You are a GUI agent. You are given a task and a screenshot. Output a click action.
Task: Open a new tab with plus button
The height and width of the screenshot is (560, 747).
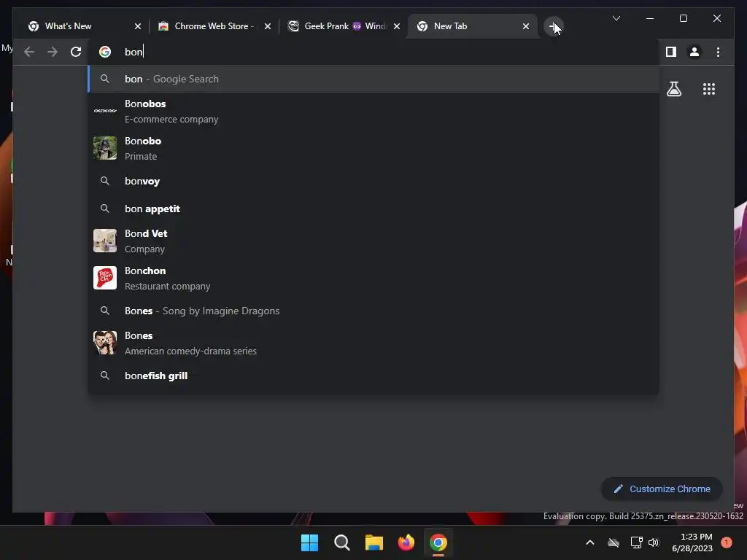click(x=553, y=26)
